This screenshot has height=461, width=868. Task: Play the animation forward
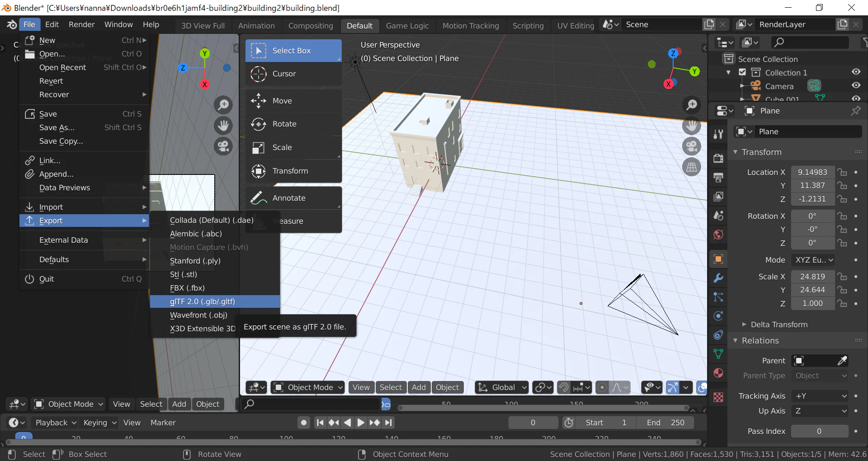point(360,423)
